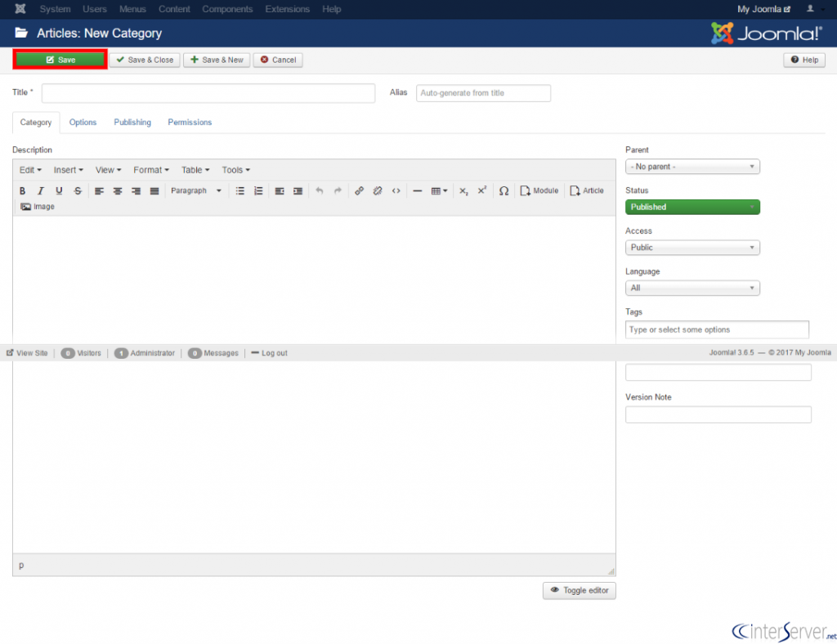Screen dimensions: 837x644
Task: Toggle bold formatting in editor toolbar
Action: pyautogui.click(x=22, y=190)
